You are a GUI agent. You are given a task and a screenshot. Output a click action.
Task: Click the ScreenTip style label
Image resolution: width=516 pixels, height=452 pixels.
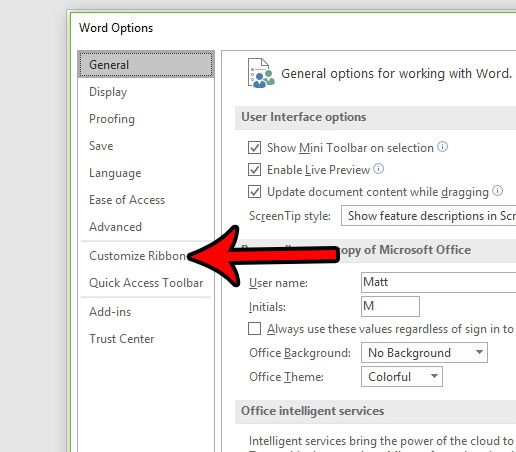click(x=290, y=216)
